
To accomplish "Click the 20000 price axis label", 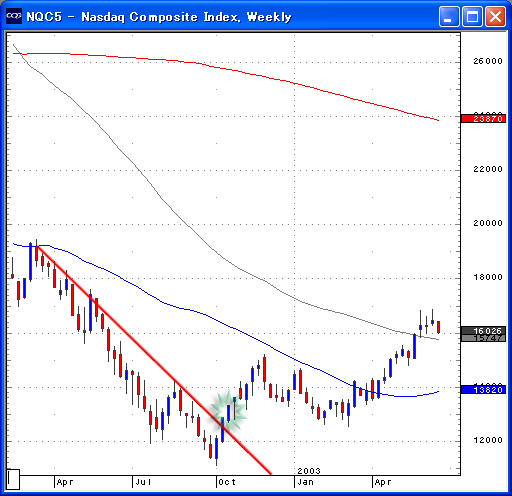I will tap(488, 223).
